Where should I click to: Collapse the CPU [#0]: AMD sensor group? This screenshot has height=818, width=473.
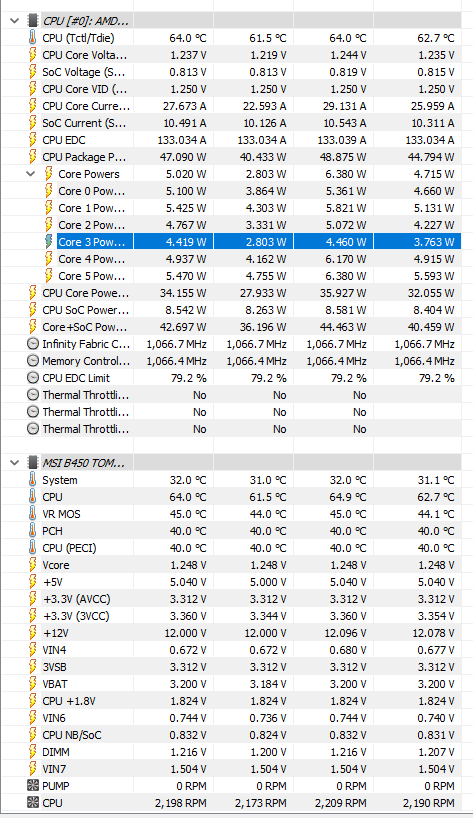click(15, 21)
